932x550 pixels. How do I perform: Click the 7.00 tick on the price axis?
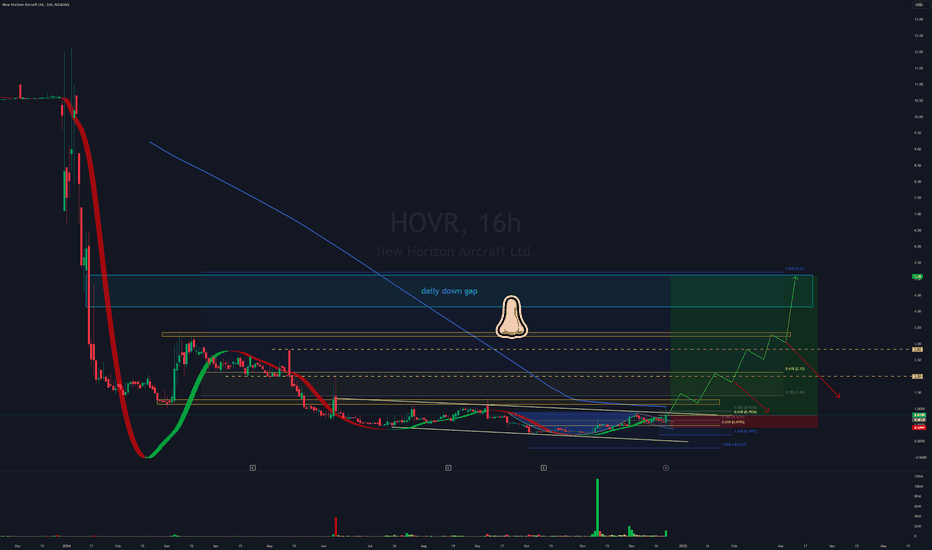[919, 213]
